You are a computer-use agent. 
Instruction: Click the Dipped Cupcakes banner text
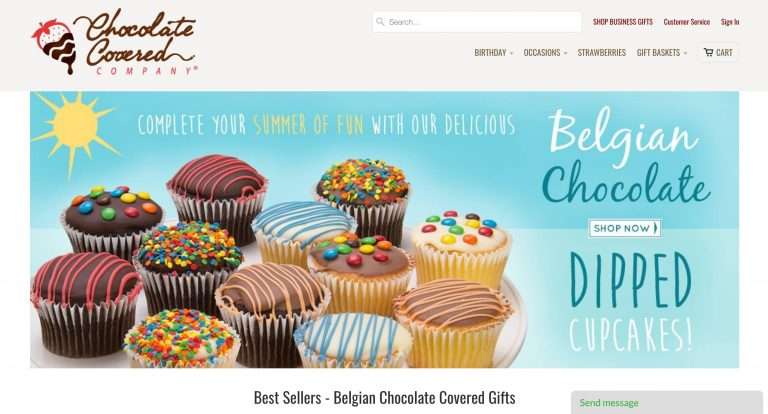pyautogui.click(x=630, y=301)
